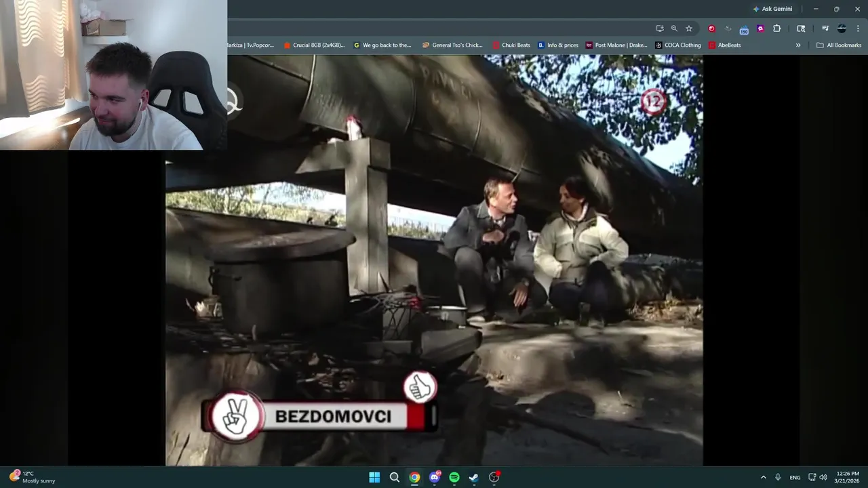Open the Chuki Beats bookmark
868x488 pixels.
[x=511, y=45]
